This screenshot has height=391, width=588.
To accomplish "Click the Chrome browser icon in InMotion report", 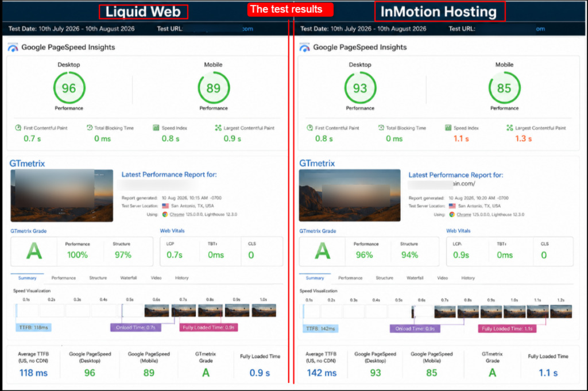I will (452, 214).
